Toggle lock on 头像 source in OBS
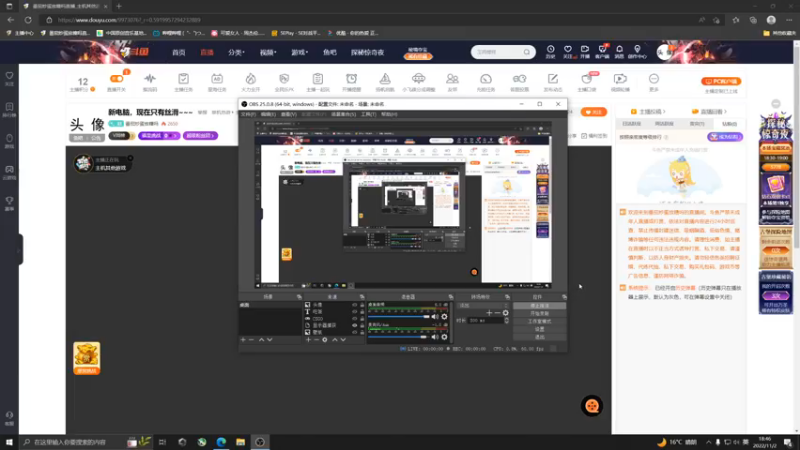The image size is (800, 450). 362,305
